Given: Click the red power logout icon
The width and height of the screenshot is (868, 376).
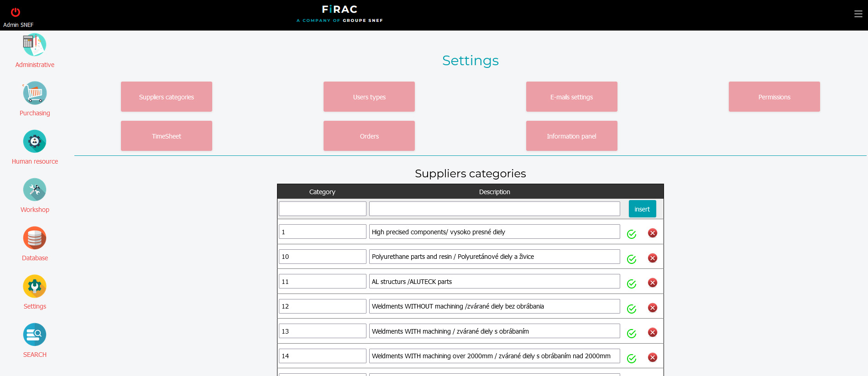Looking at the screenshot, I should coord(16,12).
